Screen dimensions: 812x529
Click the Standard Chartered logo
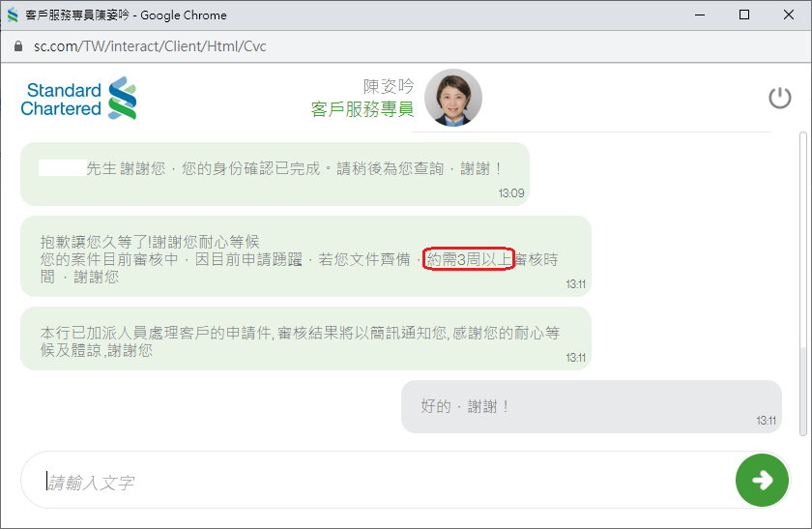tap(79, 99)
